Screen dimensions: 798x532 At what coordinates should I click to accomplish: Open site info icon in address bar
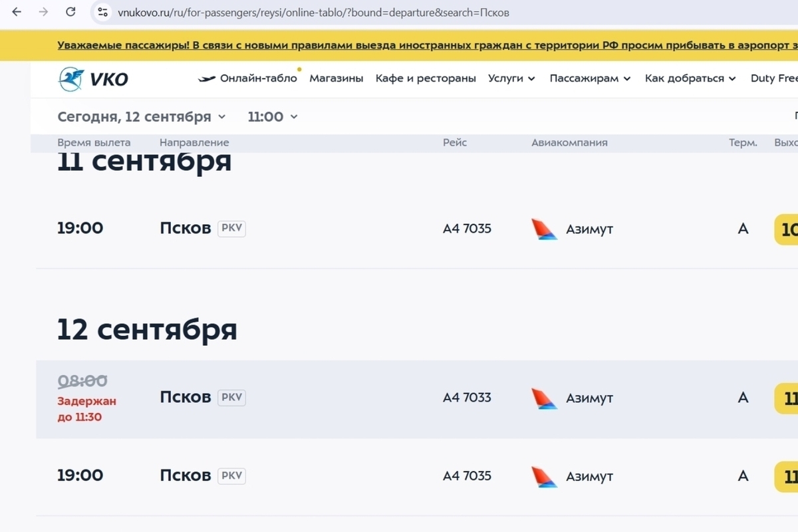102,12
